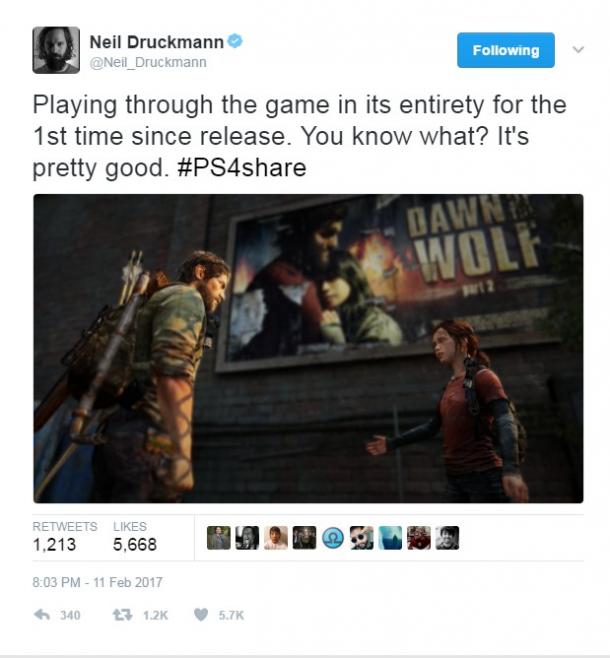Open the tweet's game screenshot image
This screenshot has width=610, height=658.
point(308,348)
